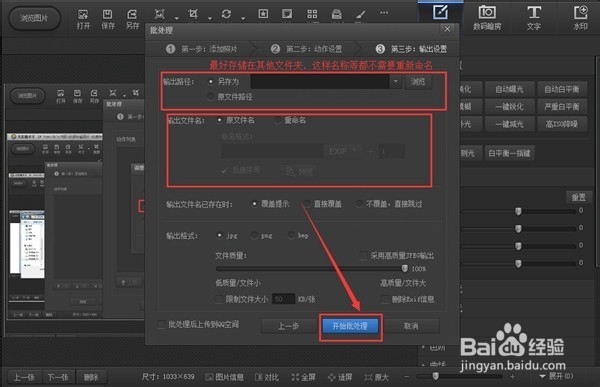Open the 浏览图片 browse-pictures button
The image size is (600, 387).
(34, 18)
